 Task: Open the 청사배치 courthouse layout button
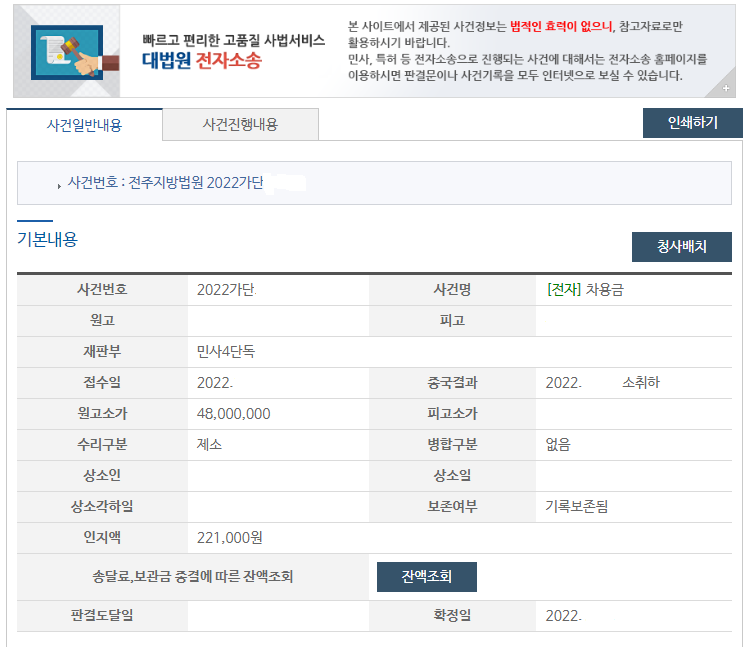[x=681, y=247]
